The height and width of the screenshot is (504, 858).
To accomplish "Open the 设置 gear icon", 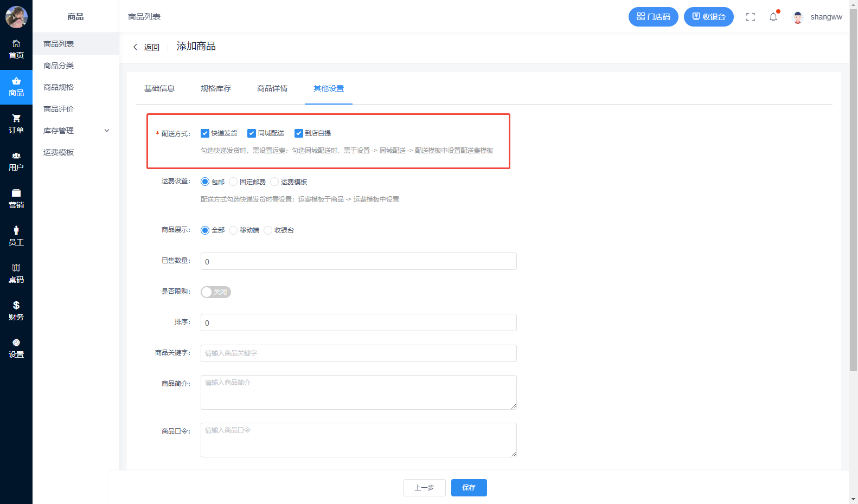I will pos(16,343).
